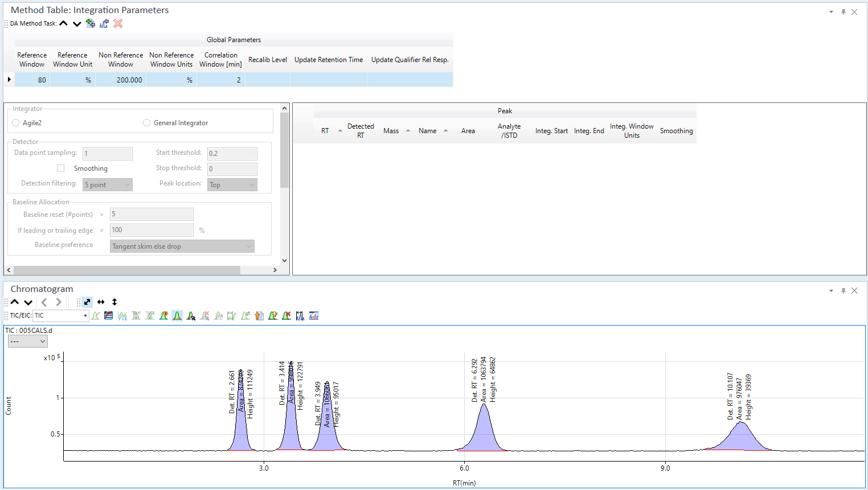Click the Stop threshold field showing 0

(x=232, y=169)
